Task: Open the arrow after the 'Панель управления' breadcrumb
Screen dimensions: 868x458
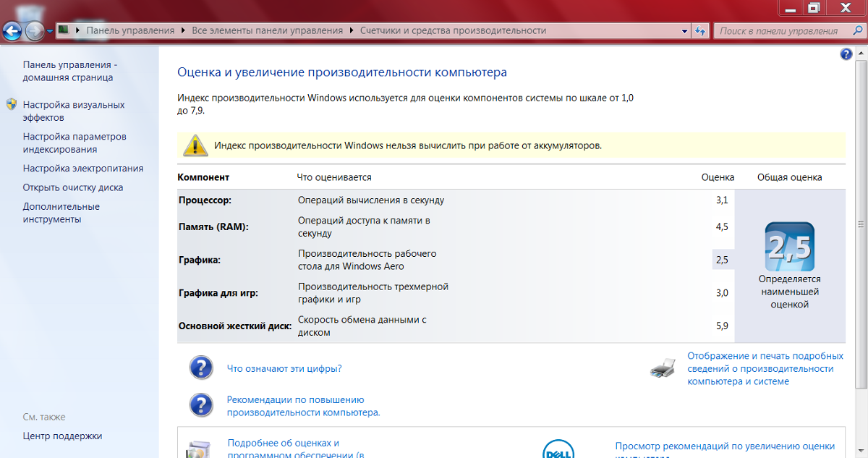Action: 183,30
